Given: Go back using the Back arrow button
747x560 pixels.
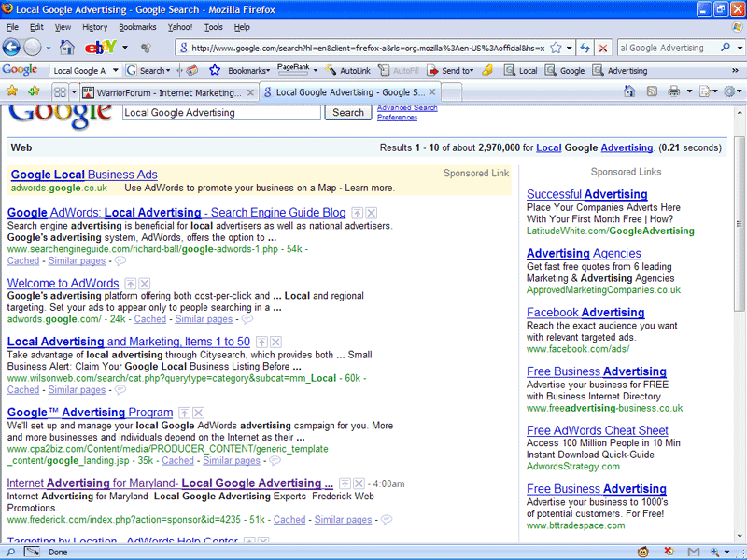Looking at the screenshot, I should pyautogui.click(x=11, y=48).
